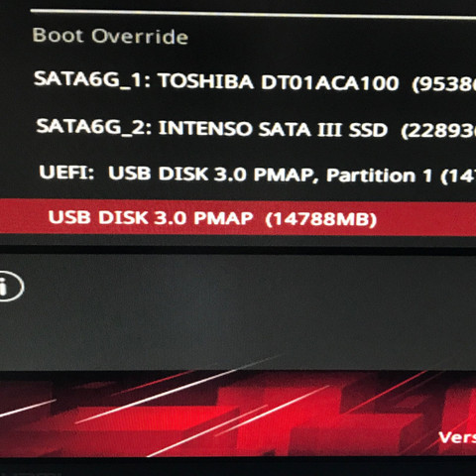Click the SATA6G_1: port label
This screenshot has width=476, height=476.
pyautogui.click(x=92, y=79)
